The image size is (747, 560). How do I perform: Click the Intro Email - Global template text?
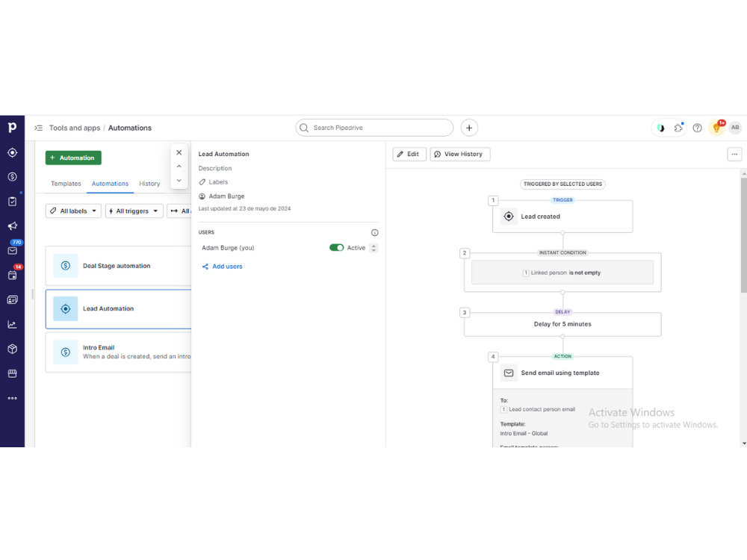[524, 434]
